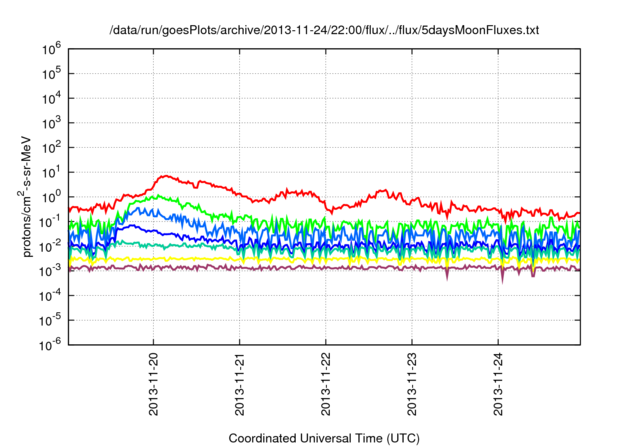Click the file path title above the plot
This screenshot has height=448, width=640.
point(324,30)
